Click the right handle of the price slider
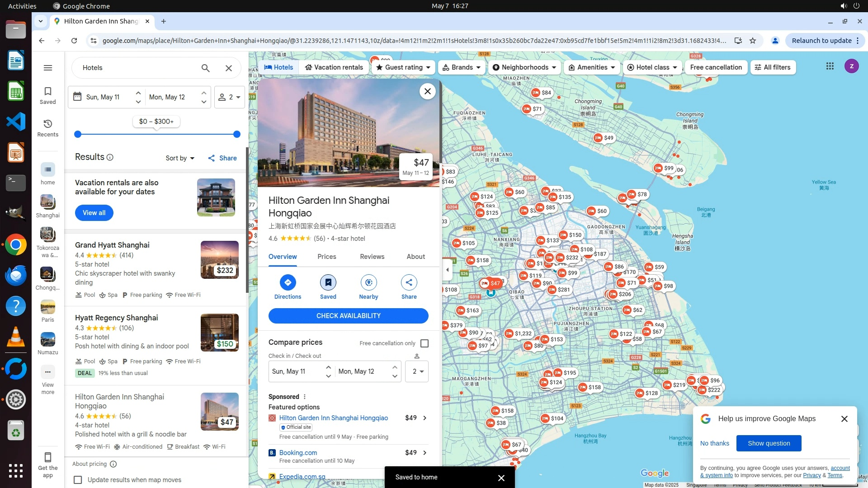The height and width of the screenshot is (488, 868). coord(236,134)
